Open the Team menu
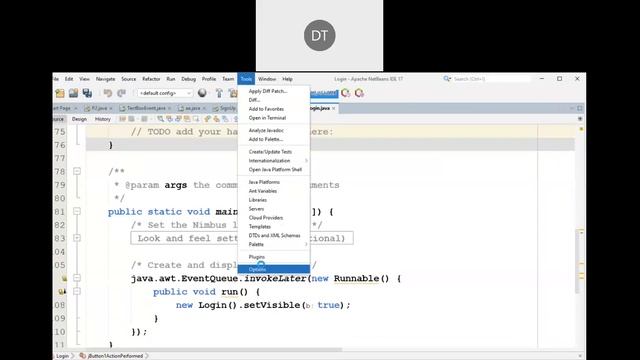 pos(228,79)
